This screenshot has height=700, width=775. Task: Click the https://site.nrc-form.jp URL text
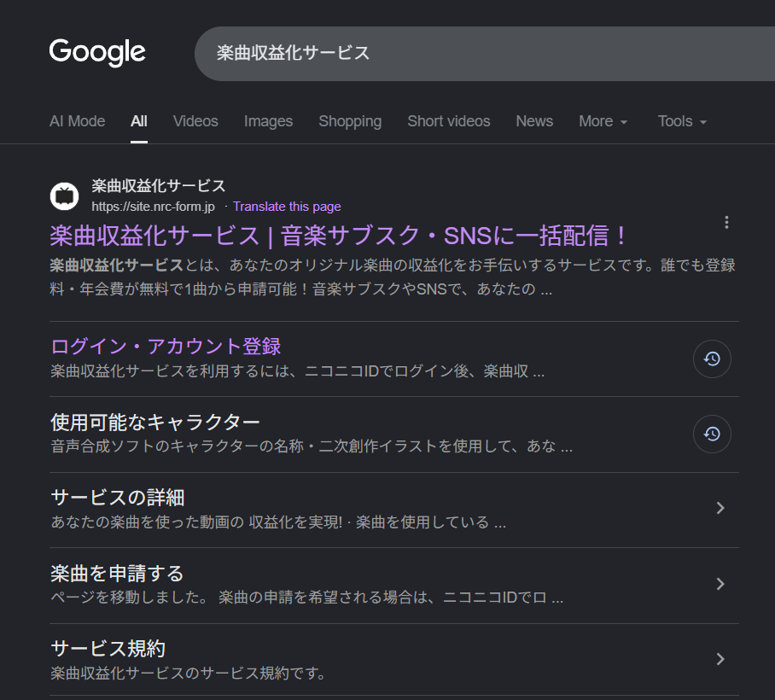(154, 207)
